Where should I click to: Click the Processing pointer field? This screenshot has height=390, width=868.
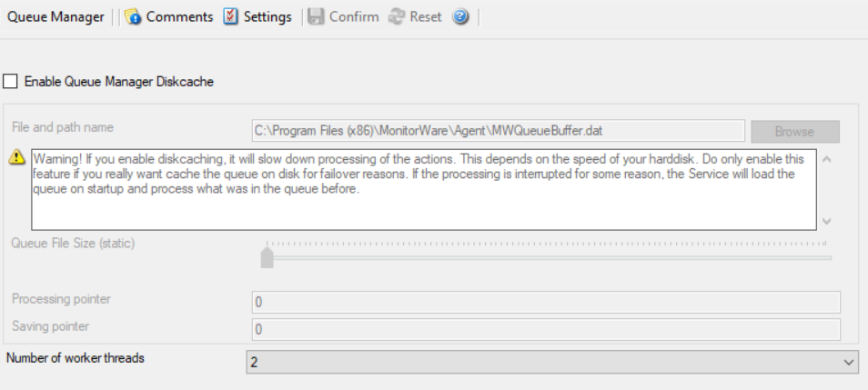(x=545, y=302)
